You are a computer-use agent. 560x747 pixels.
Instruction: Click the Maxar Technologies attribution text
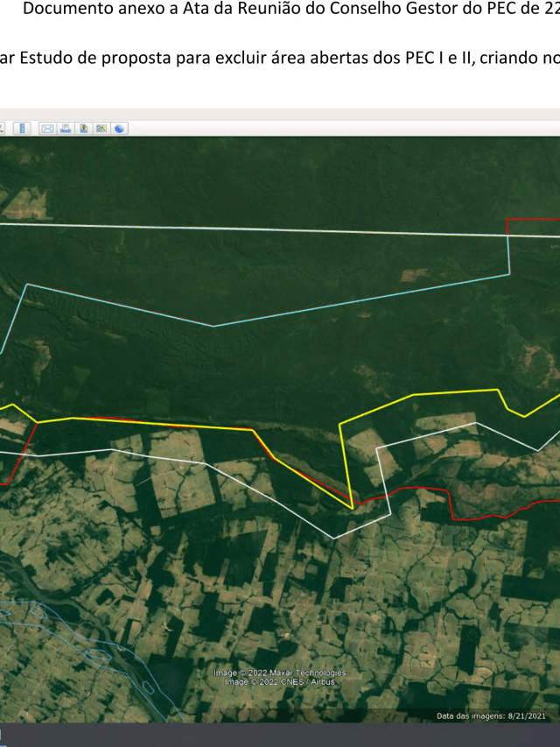[x=280, y=673]
